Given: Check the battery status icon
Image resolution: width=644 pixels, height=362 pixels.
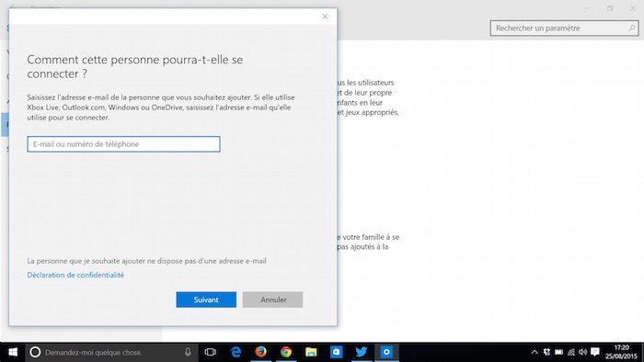Looking at the screenshot, I should [x=559, y=352].
